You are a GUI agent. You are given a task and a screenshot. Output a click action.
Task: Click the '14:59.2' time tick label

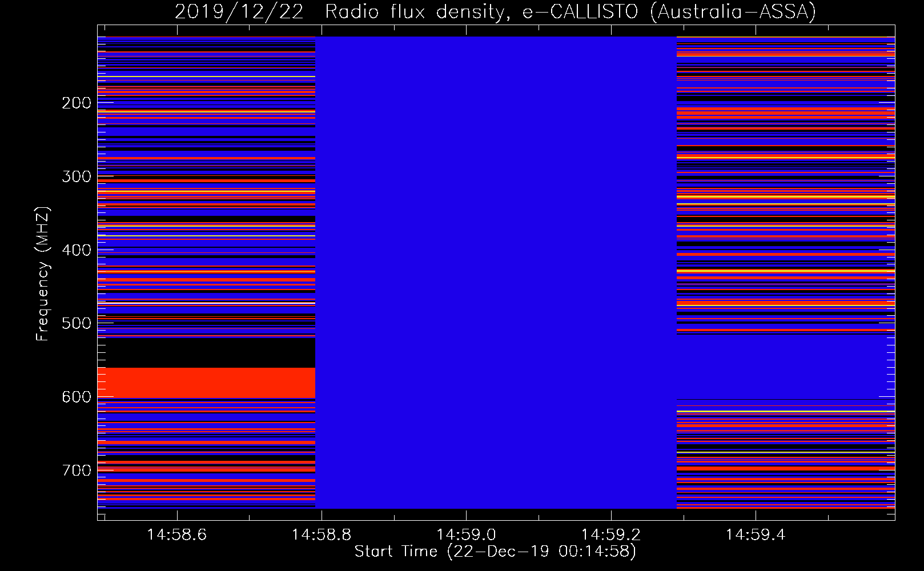(x=611, y=535)
